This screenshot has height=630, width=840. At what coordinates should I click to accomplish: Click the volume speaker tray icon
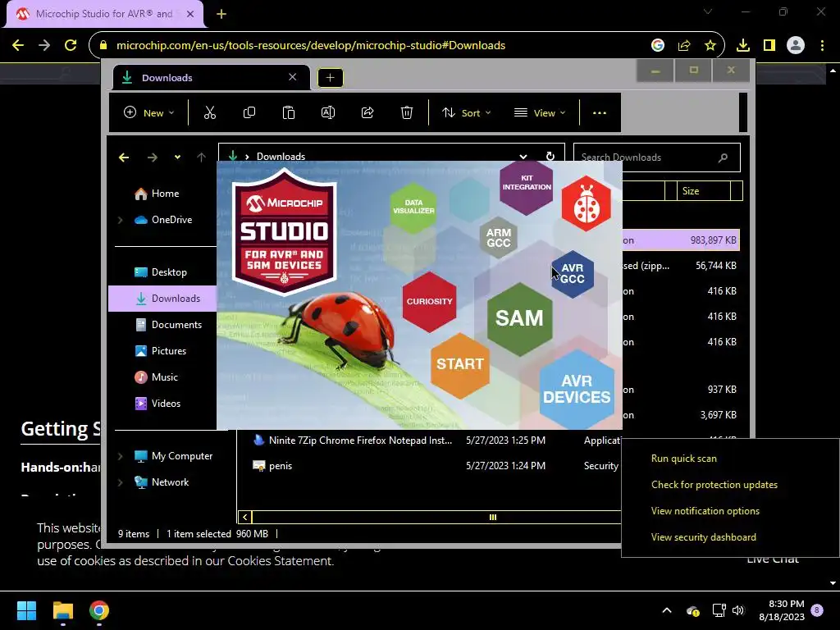click(738, 610)
